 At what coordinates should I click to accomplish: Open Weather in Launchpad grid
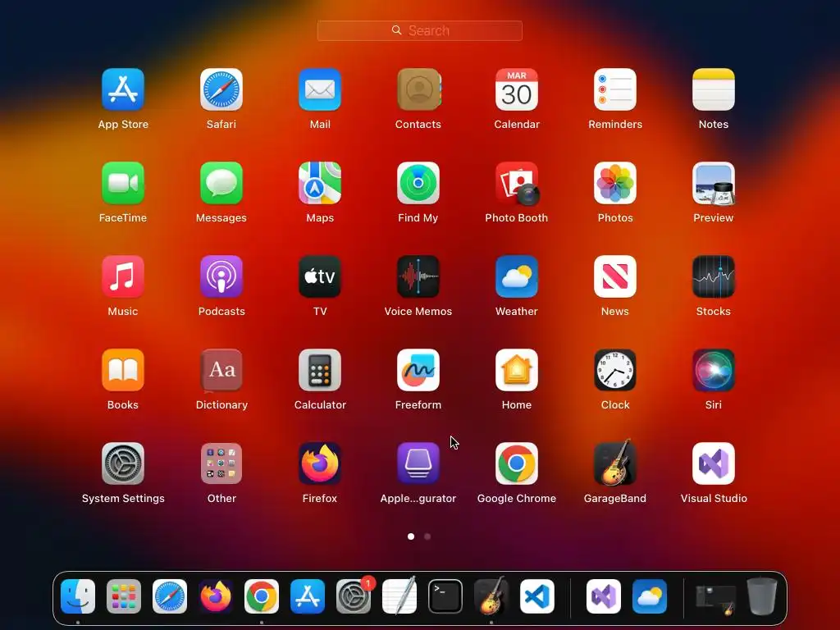click(517, 276)
